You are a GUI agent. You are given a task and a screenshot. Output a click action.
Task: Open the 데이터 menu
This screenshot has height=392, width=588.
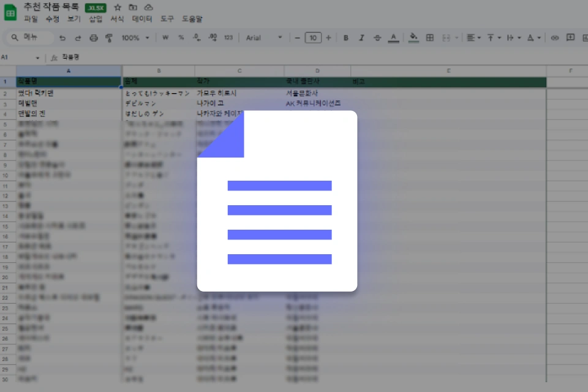142,19
